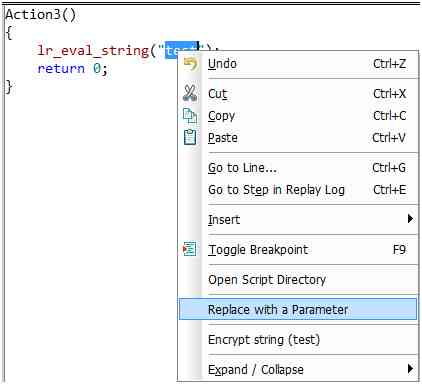Click the return 0 code line

coord(72,69)
